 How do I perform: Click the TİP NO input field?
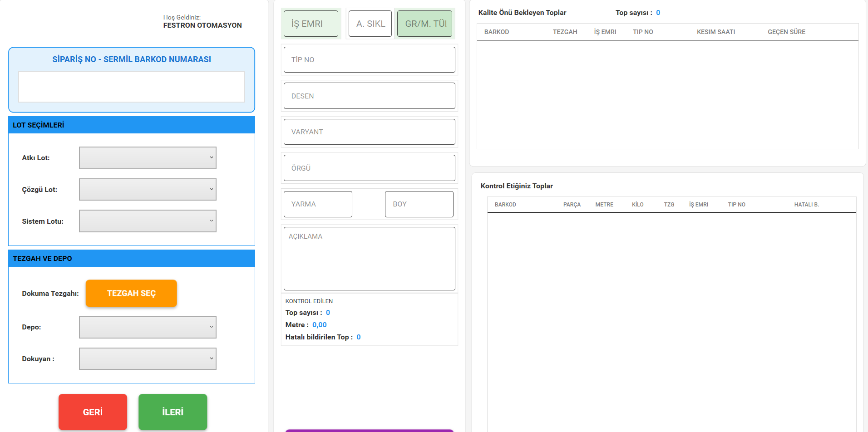[369, 59]
